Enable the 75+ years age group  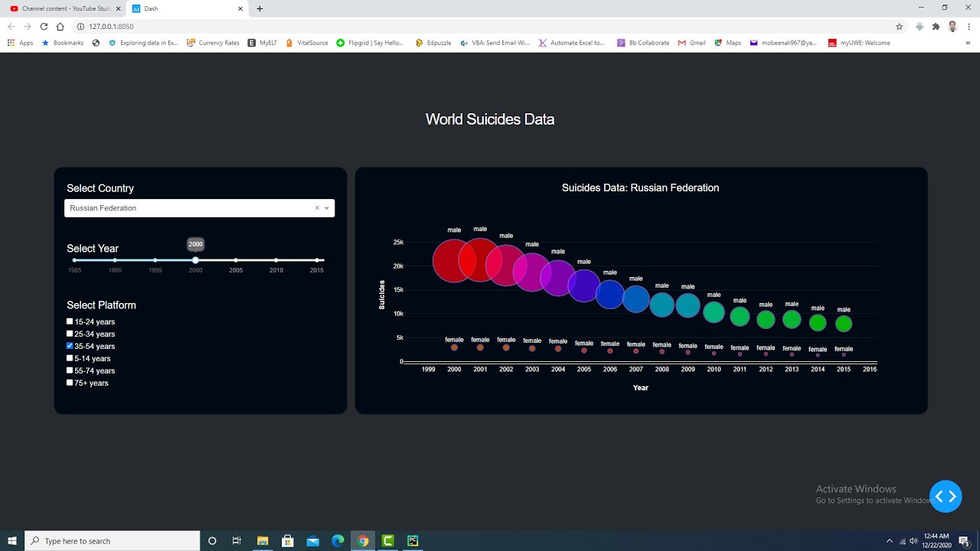(x=70, y=382)
